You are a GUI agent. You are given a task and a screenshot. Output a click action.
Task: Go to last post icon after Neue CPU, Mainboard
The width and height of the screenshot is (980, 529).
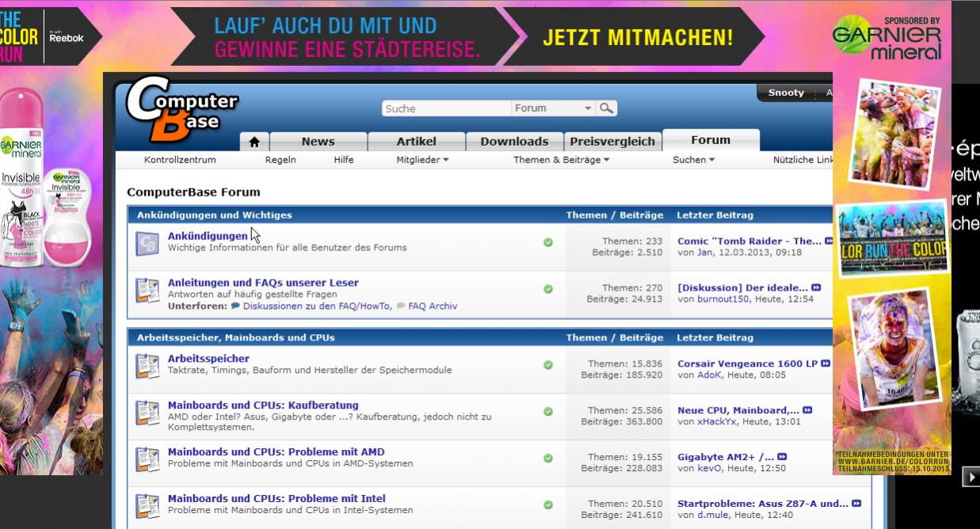(x=807, y=410)
